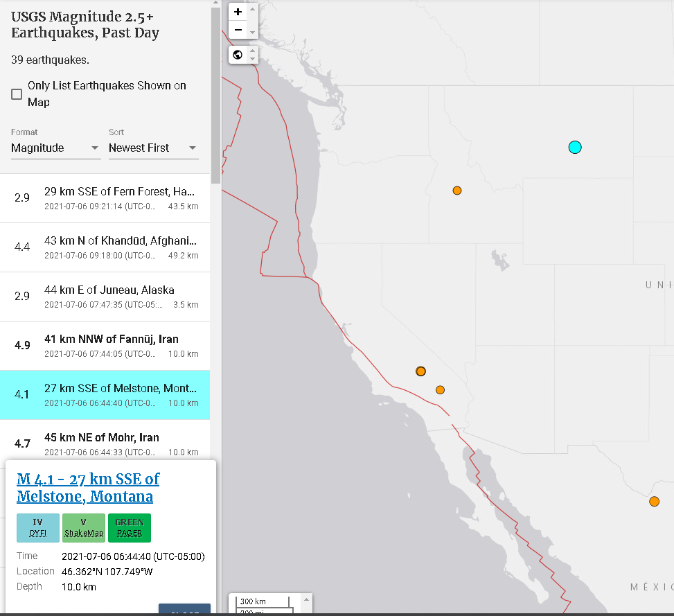Screen dimensions: 674x616
Task: Collapse the map scale control arrow
Action: (x=306, y=599)
